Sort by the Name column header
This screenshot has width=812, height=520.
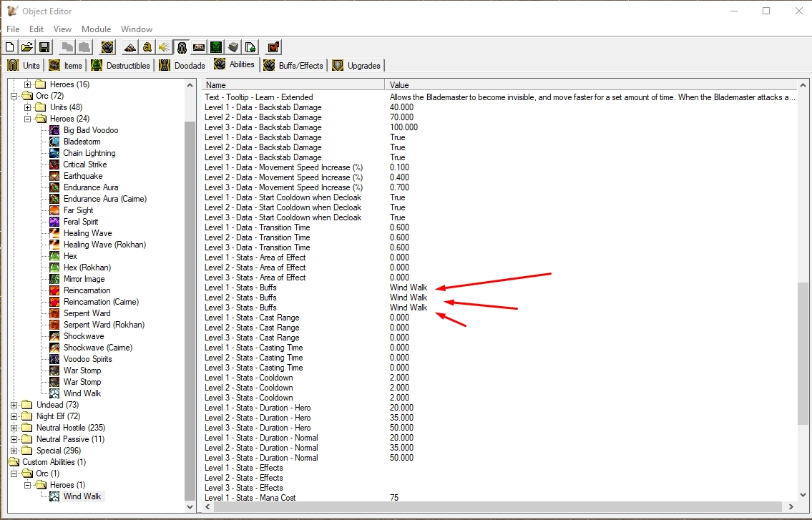click(293, 85)
